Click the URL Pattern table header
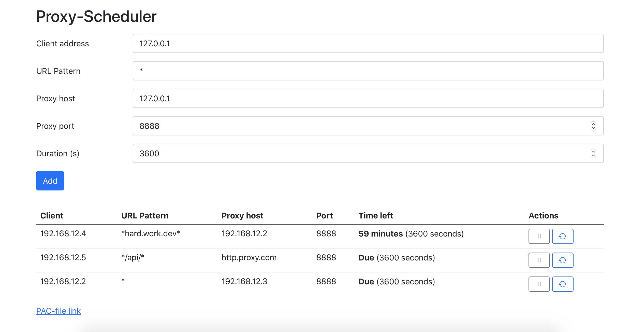The image size is (644, 332). coord(145,216)
